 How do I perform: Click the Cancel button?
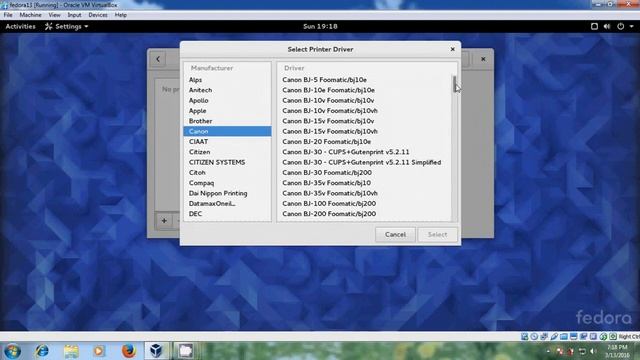pyautogui.click(x=395, y=234)
